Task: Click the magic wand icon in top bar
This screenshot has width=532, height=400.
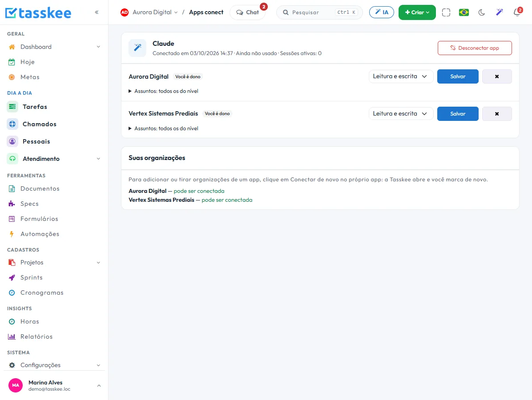Action: (x=499, y=12)
